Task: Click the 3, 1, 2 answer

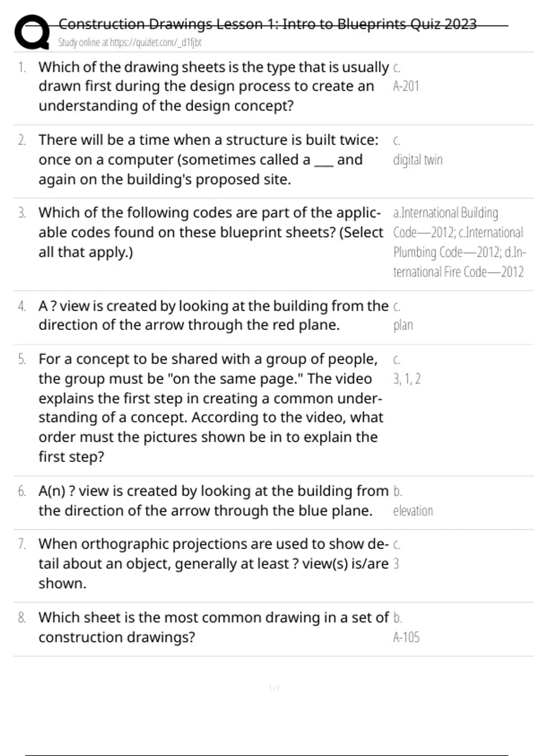Action: click(407, 379)
